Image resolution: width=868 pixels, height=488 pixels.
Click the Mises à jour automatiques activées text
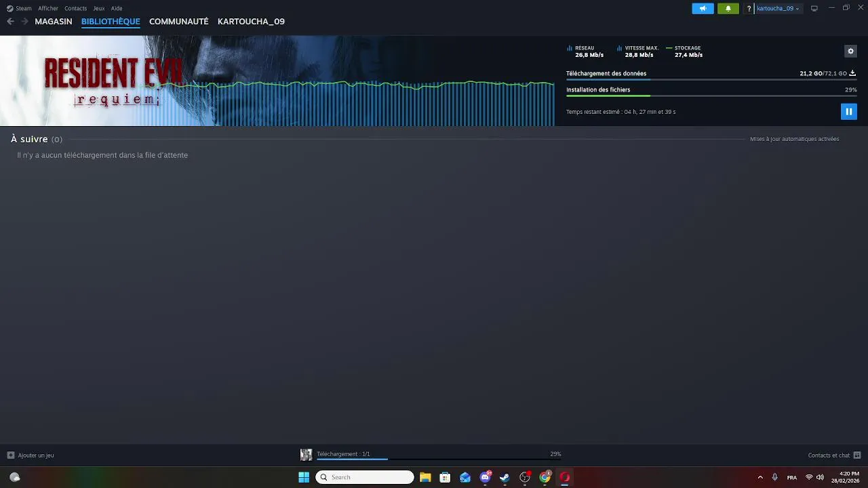[x=794, y=139]
